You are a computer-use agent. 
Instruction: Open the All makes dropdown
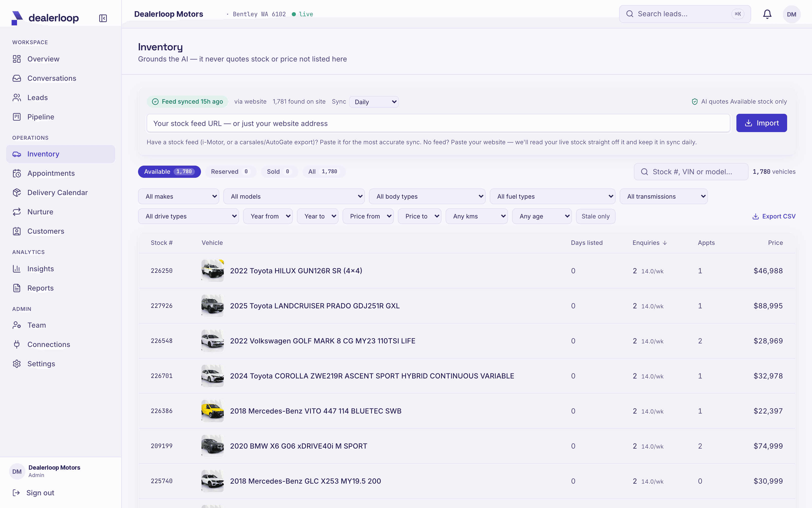coord(178,197)
